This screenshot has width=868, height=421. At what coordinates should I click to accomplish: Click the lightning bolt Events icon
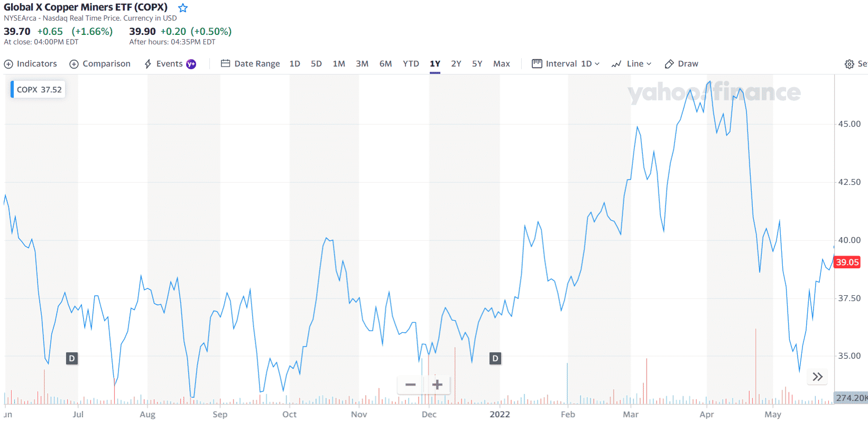click(148, 64)
